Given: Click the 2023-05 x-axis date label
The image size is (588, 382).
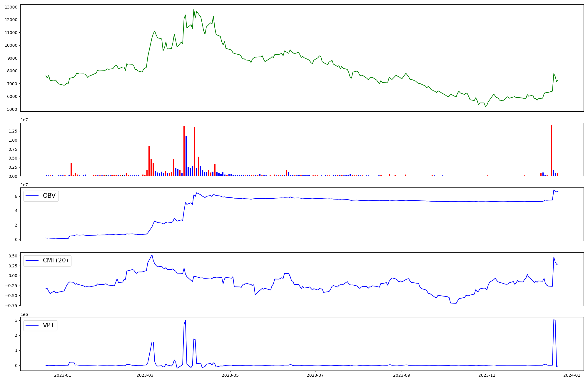Looking at the screenshot, I should coord(230,375).
